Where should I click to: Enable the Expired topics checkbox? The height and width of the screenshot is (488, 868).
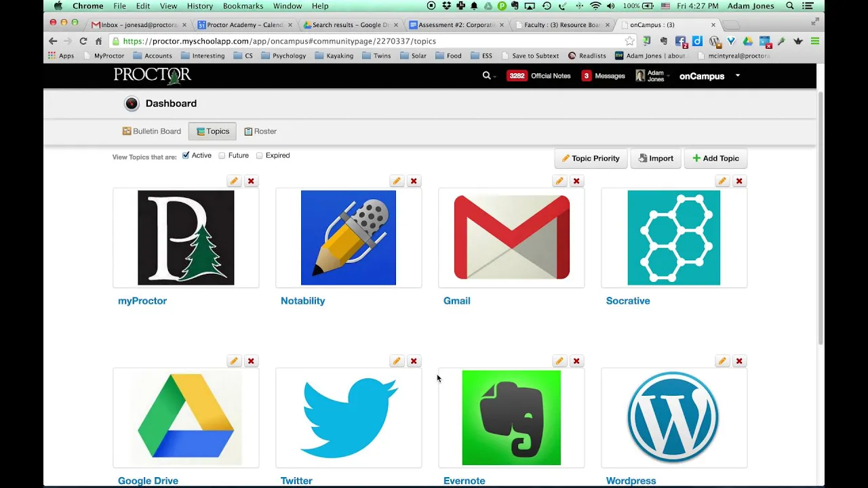[259, 155]
